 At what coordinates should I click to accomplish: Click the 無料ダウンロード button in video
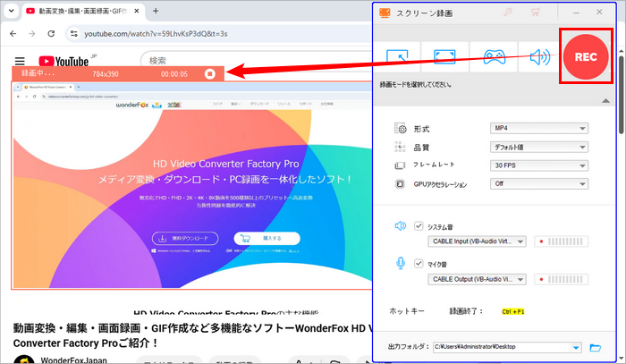[x=185, y=238]
